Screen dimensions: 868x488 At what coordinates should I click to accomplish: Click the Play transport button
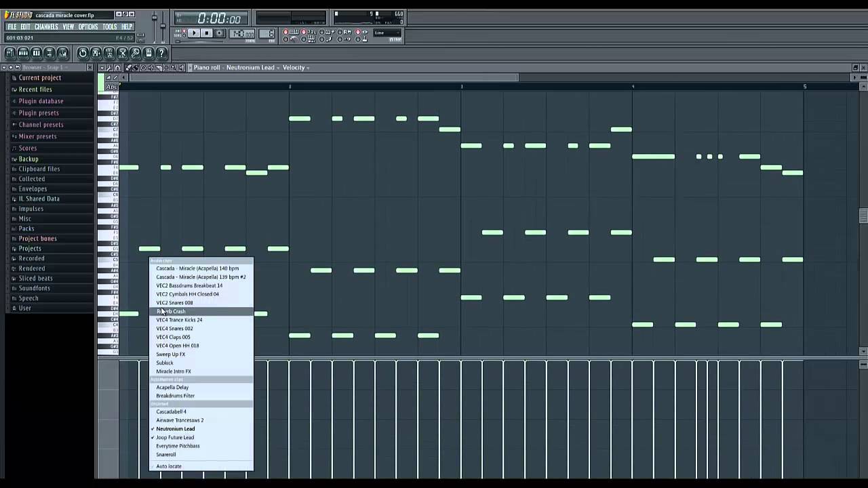coord(194,33)
